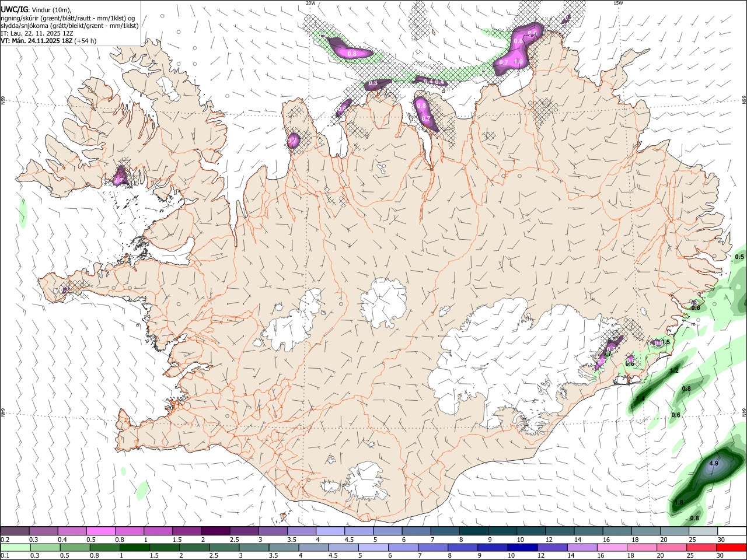
Task: Click the bright red swatch at the lower legend's end
Action: [731, 547]
